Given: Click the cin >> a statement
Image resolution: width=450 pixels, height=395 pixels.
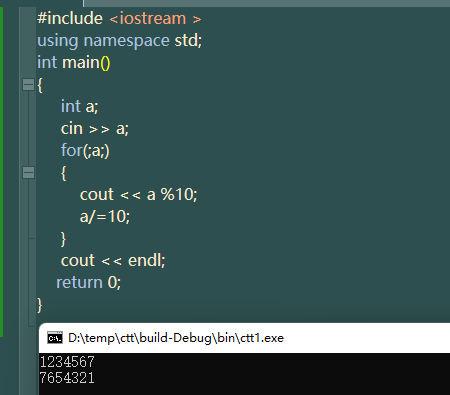Looking at the screenshot, I should (95, 128).
